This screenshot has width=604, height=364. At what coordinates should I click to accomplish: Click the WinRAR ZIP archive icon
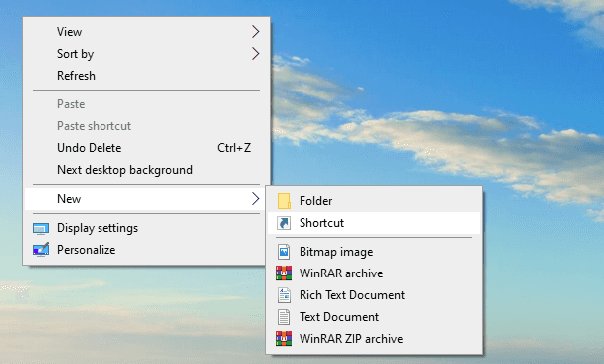(x=284, y=338)
